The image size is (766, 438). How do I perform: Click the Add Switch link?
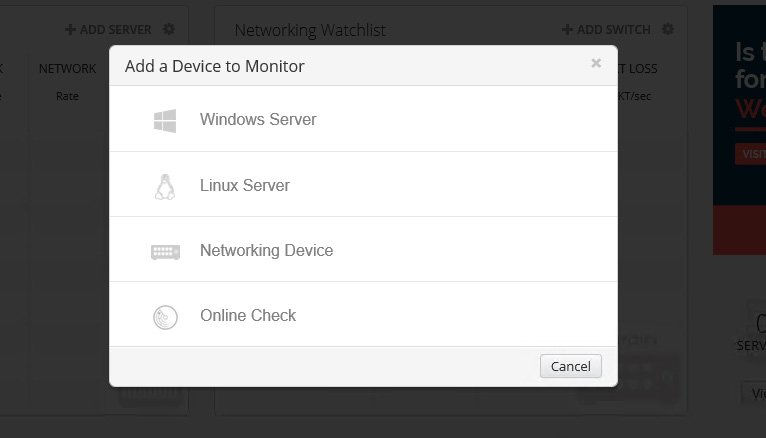607,30
